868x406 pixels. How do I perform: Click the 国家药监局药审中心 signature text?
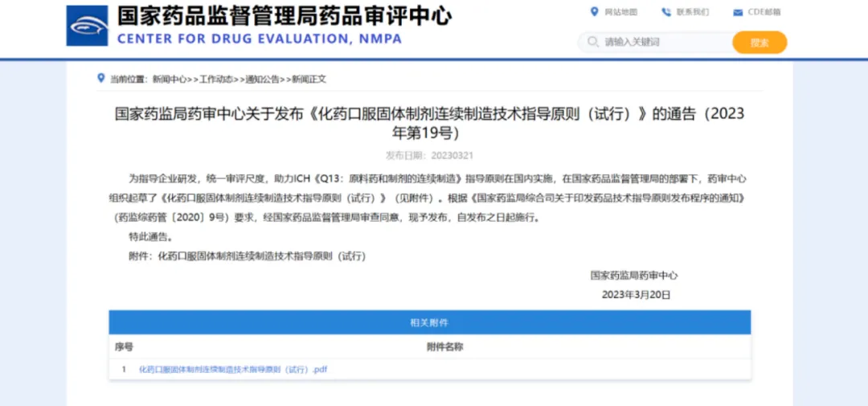pyautogui.click(x=634, y=275)
